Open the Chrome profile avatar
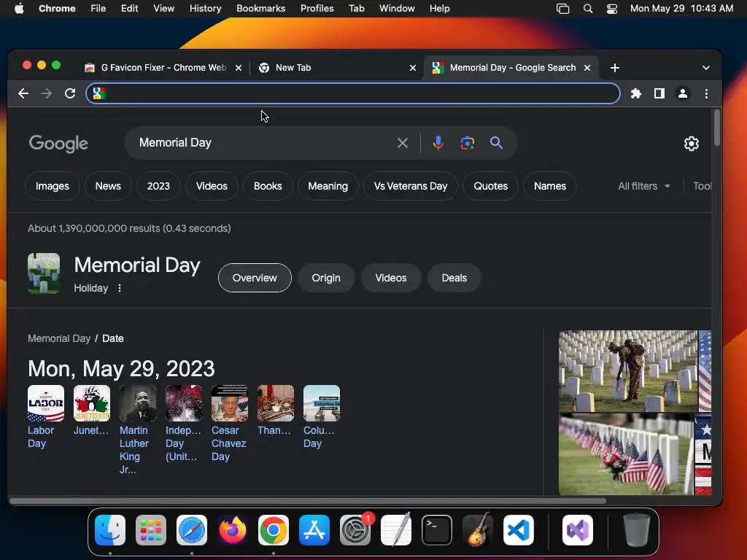 683,94
